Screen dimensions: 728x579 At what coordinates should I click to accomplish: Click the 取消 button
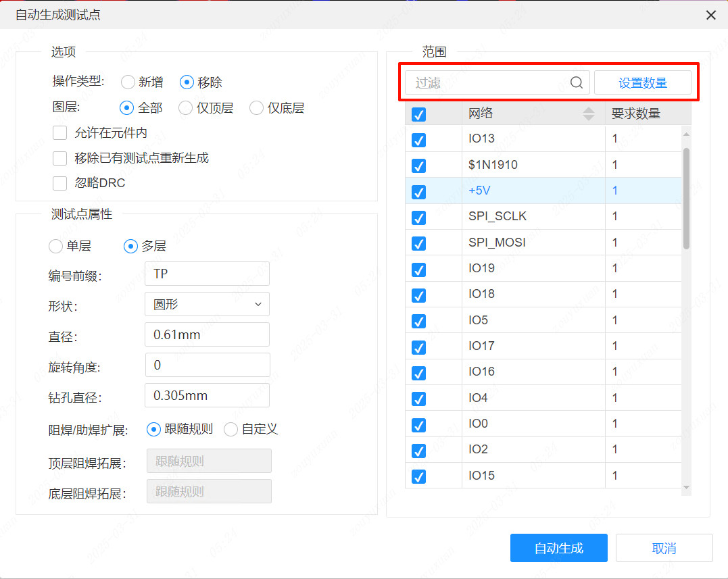[664, 548]
